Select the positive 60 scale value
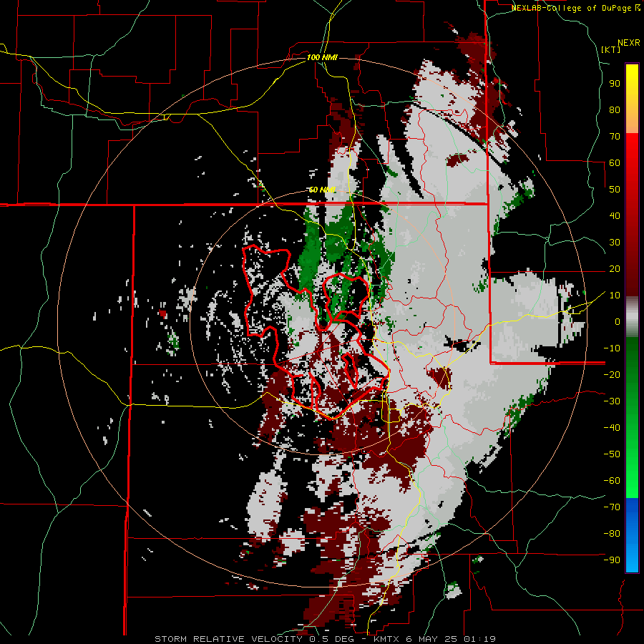 (615, 162)
